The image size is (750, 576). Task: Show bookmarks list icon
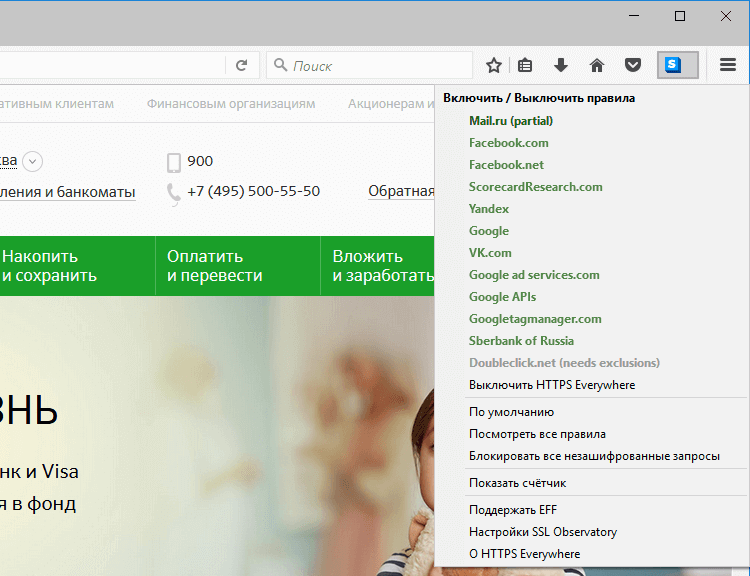pos(525,65)
